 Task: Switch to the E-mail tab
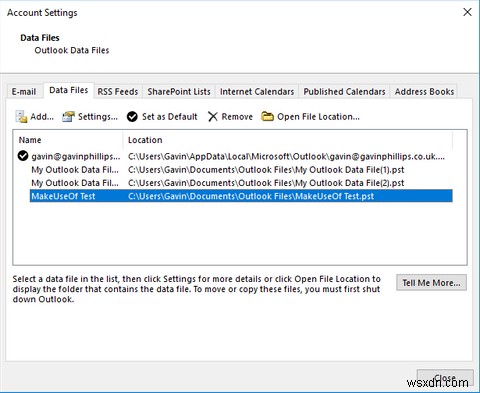pos(24,91)
